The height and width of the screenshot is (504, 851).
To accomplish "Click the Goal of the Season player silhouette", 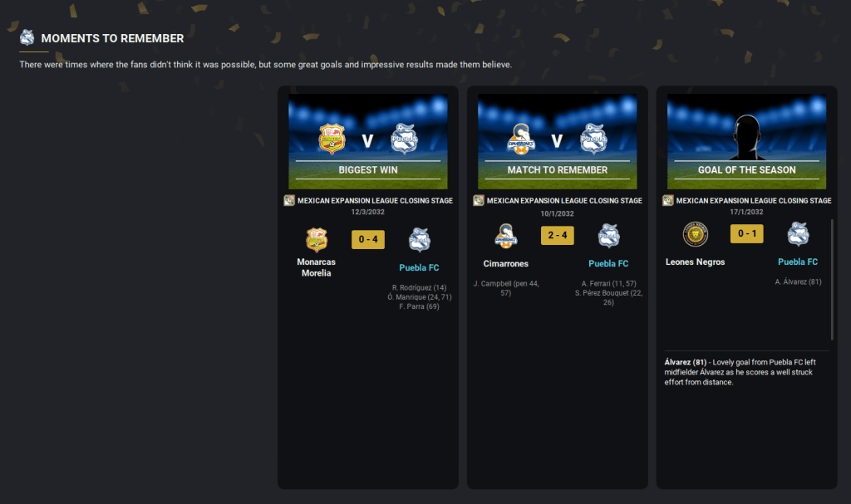I will 747,137.
